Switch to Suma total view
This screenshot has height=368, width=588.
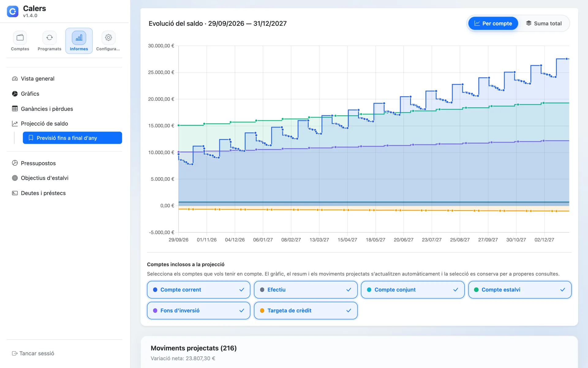544,23
